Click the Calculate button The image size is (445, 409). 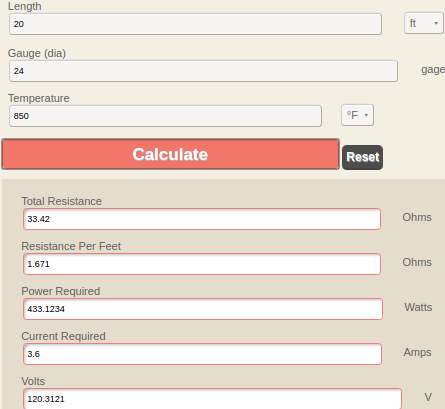point(170,154)
